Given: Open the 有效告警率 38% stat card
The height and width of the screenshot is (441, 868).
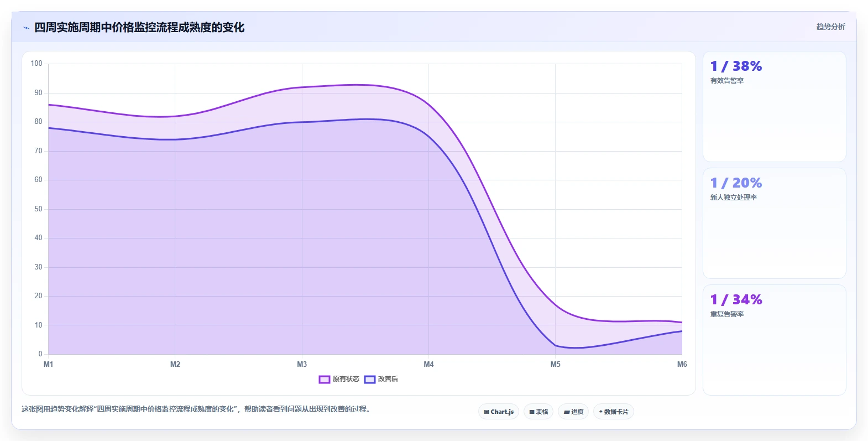Looking at the screenshot, I should (774, 107).
